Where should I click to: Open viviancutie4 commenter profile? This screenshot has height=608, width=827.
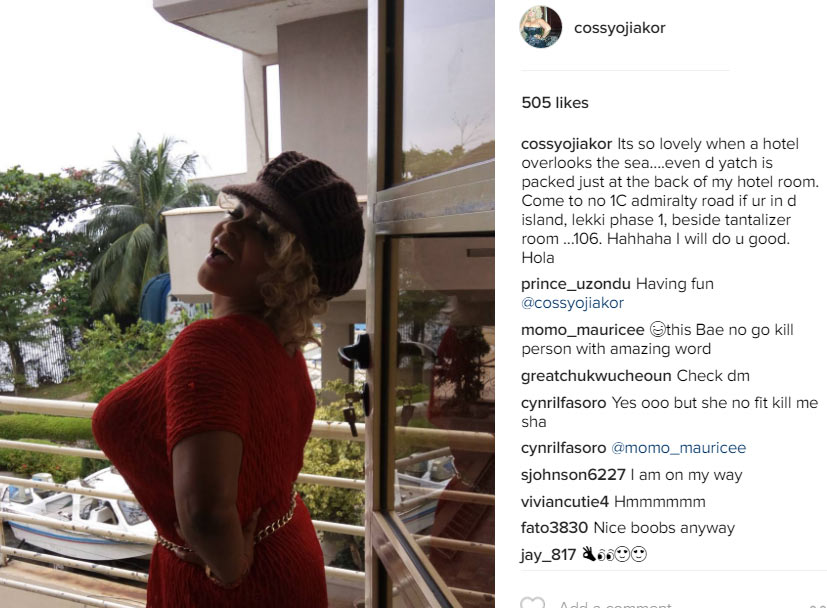565,501
